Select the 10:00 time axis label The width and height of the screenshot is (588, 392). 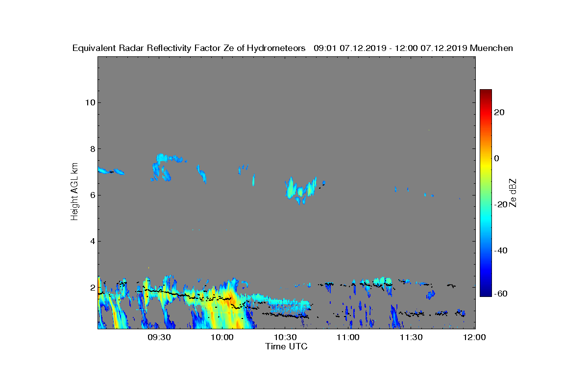[222, 338]
